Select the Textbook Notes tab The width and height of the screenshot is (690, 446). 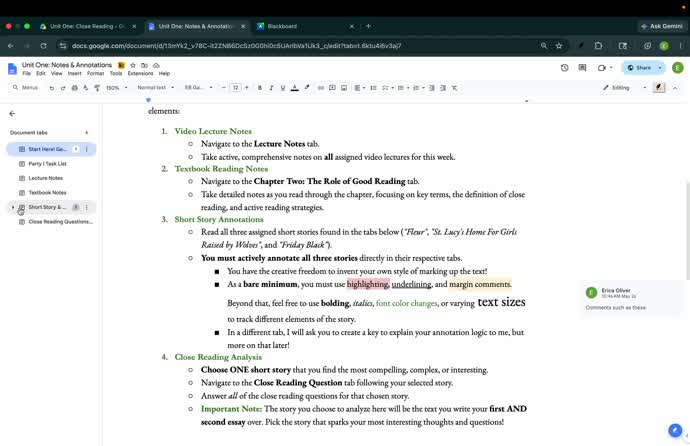[x=48, y=193]
